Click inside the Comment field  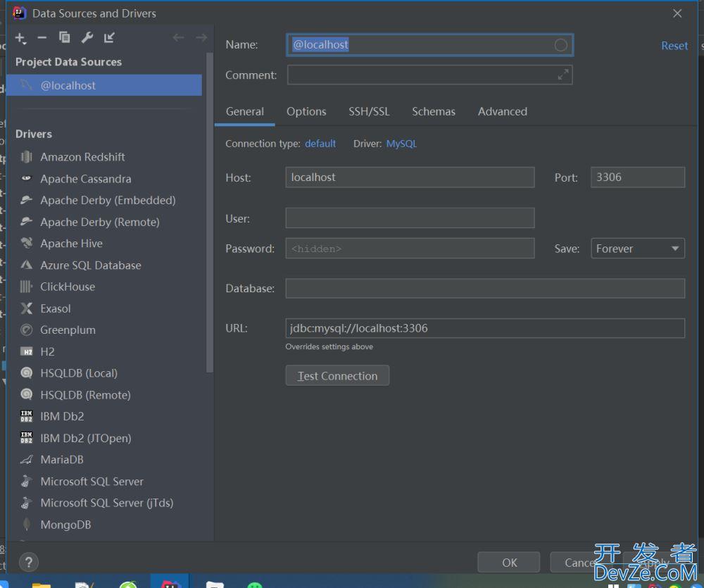coord(429,75)
